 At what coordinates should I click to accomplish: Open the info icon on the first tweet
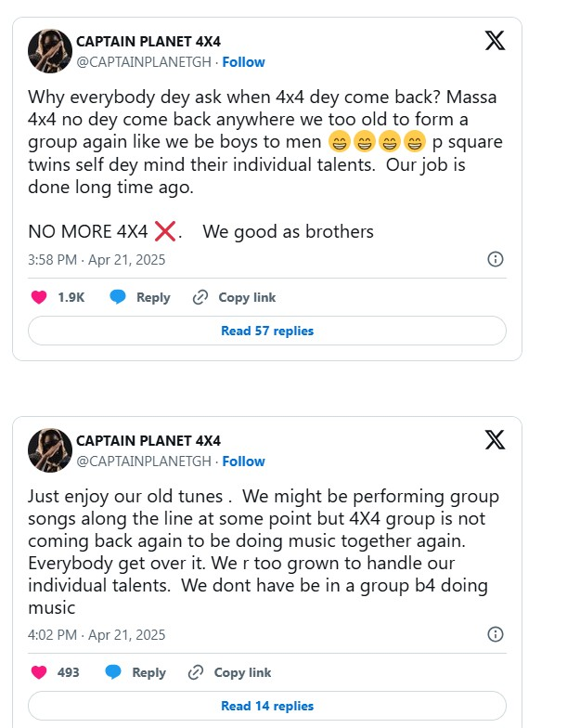(x=496, y=259)
